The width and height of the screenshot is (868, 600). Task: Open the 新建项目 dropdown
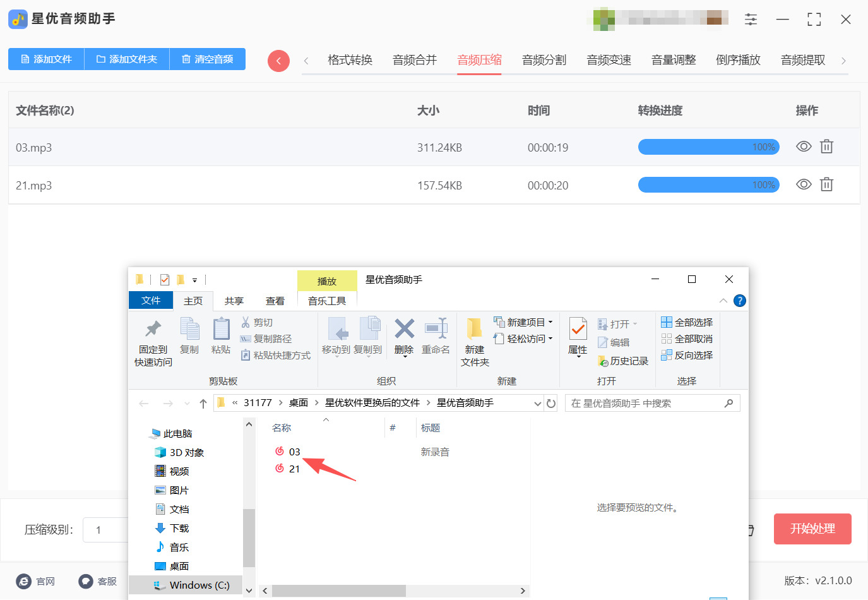(523, 322)
